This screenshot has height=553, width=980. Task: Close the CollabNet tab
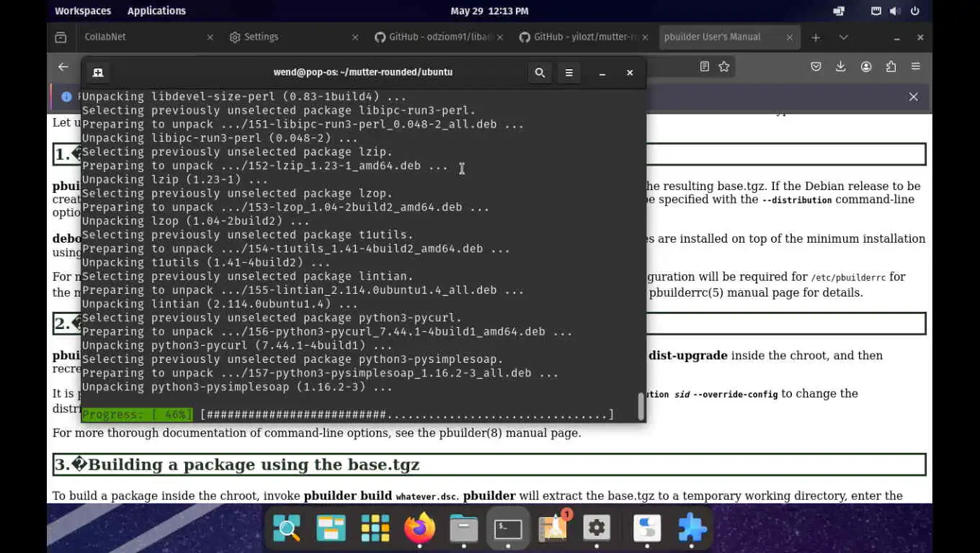[x=210, y=37]
